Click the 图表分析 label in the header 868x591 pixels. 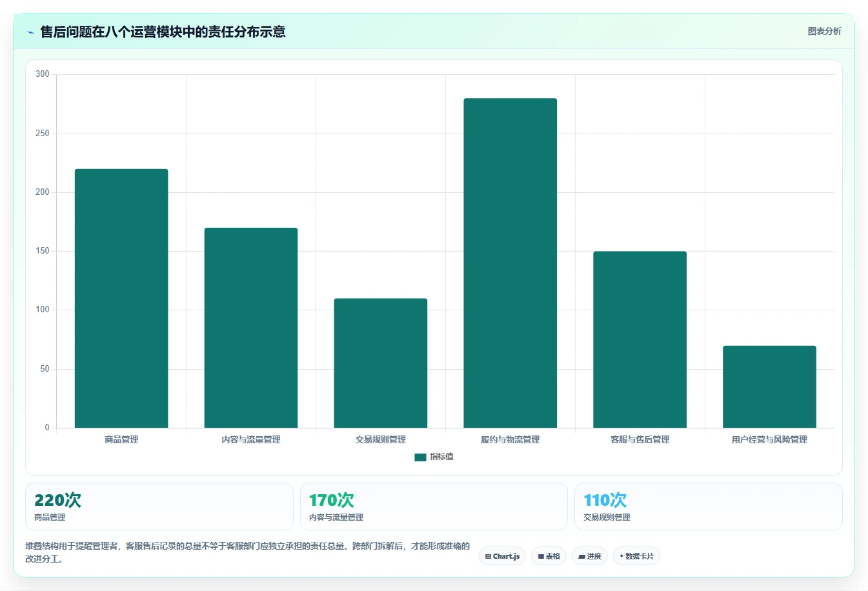(x=824, y=31)
